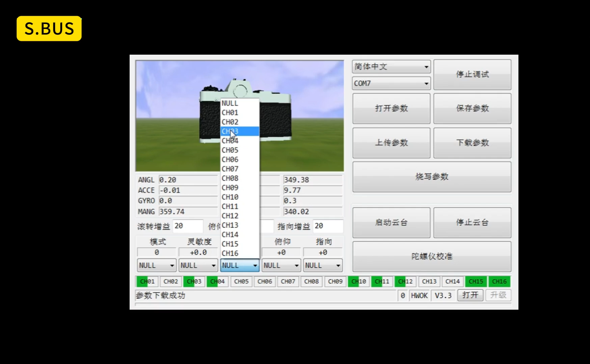
Task: Select CH09 in the open dropdown list
Action: [x=240, y=188]
